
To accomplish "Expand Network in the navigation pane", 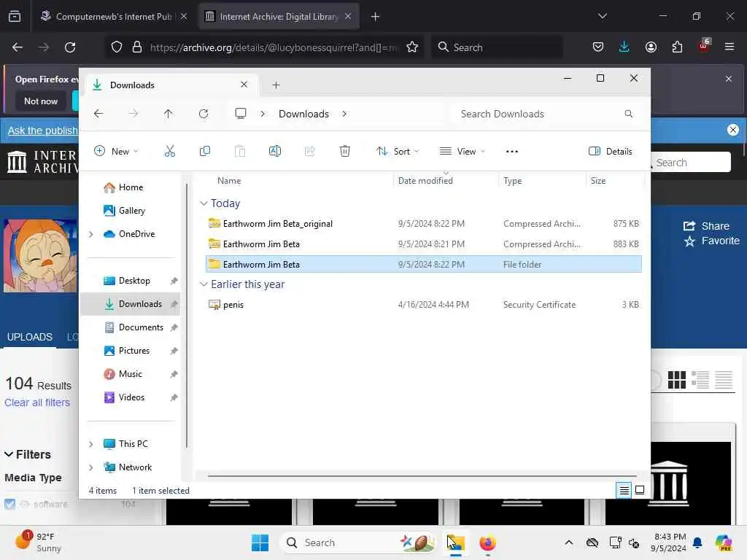I will (x=91, y=467).
